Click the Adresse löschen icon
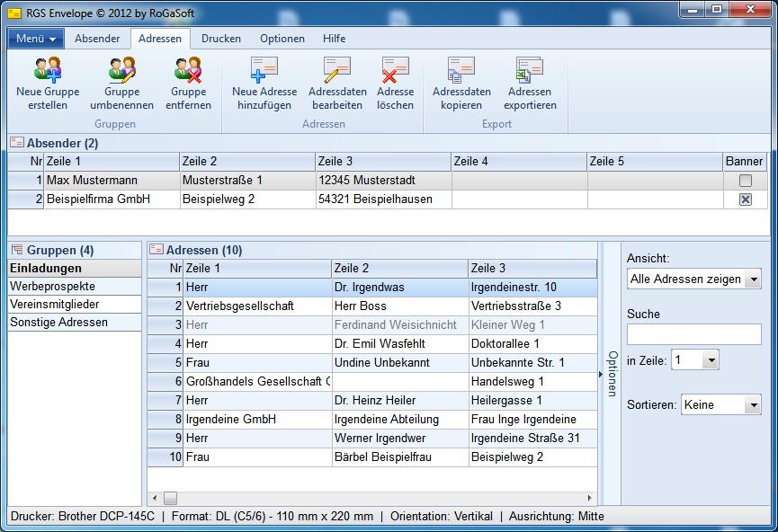The width and height of the screenshot is (778, 532). [395, 70]
